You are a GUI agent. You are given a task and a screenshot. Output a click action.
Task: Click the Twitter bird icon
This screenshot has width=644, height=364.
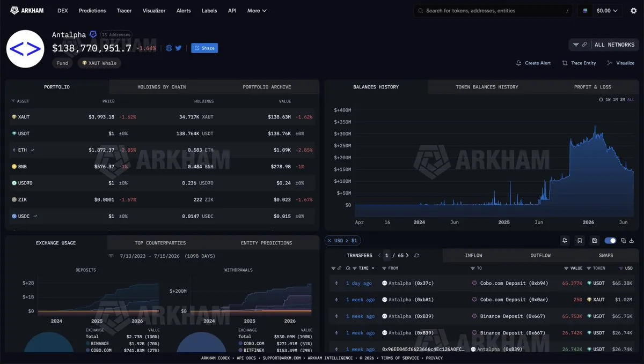tap(178, 48)
